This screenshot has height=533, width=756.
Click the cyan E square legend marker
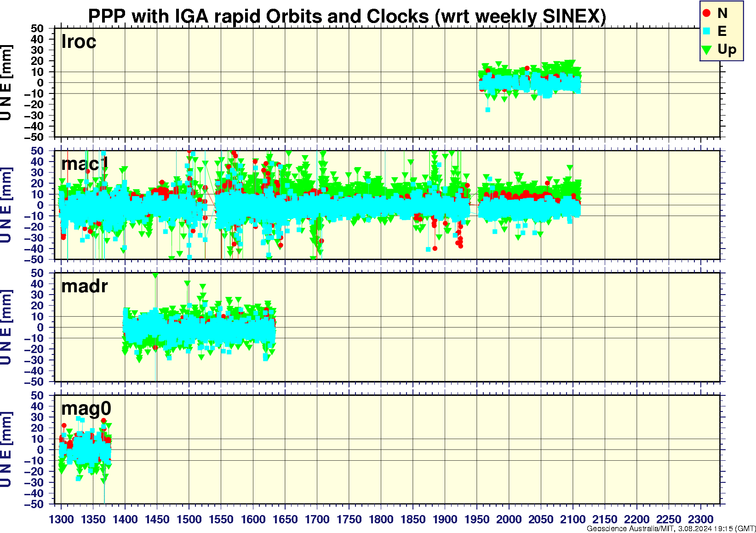tap(707, 31)
